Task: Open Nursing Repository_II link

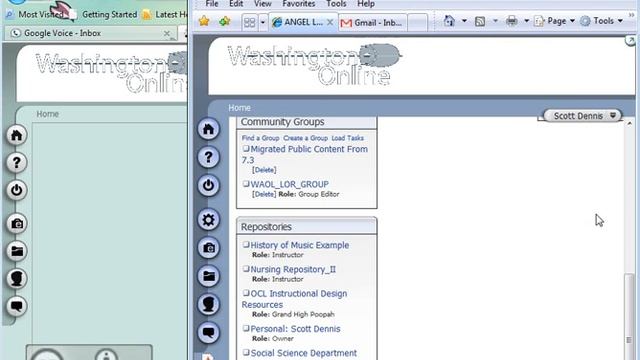Action: [x=293, y=269]
